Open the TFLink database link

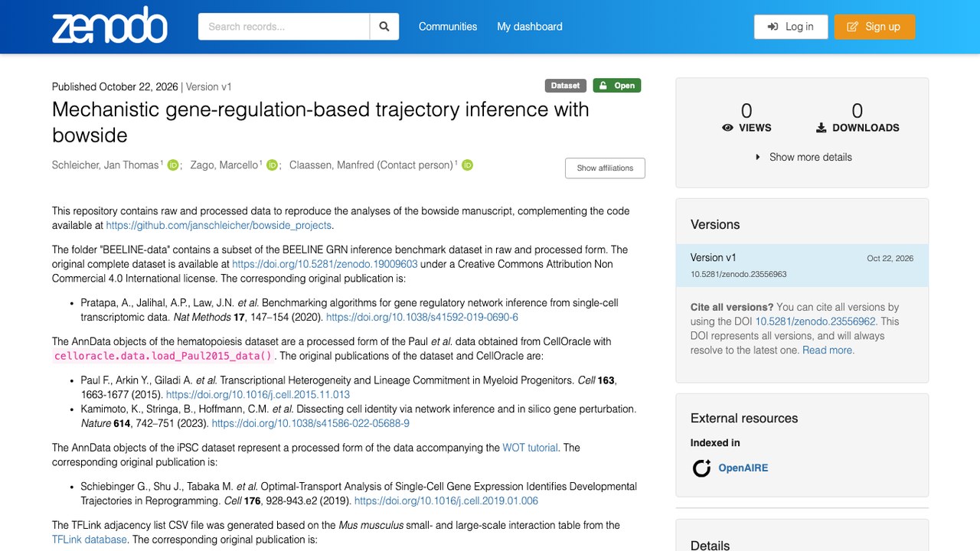pyautogui.click(x=90, y=540)
